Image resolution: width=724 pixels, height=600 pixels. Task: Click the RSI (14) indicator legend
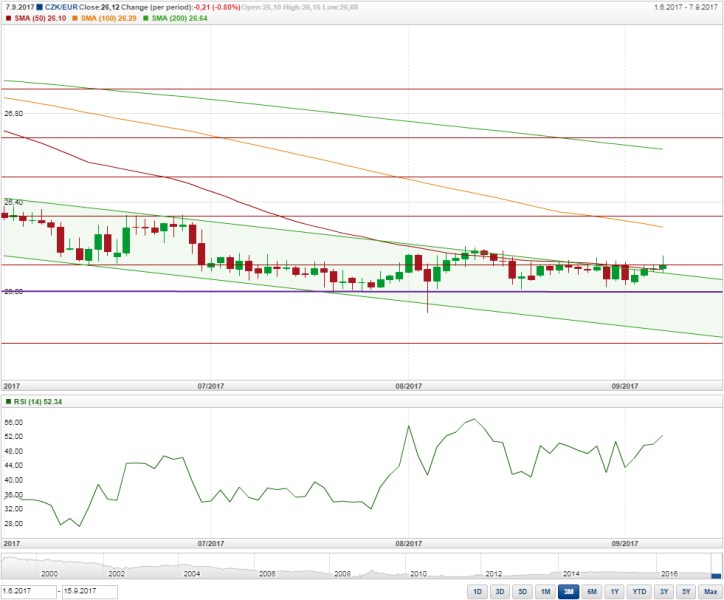point(34,402)
